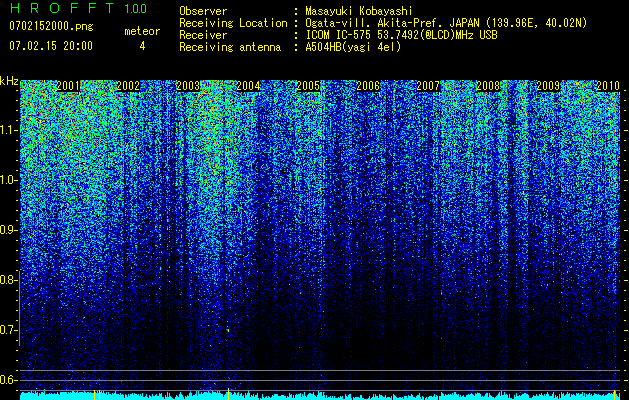The height and width of the screenshot is (400, 629).
Task: Click the 2002 time marker
Action: (x=128, y=86)
